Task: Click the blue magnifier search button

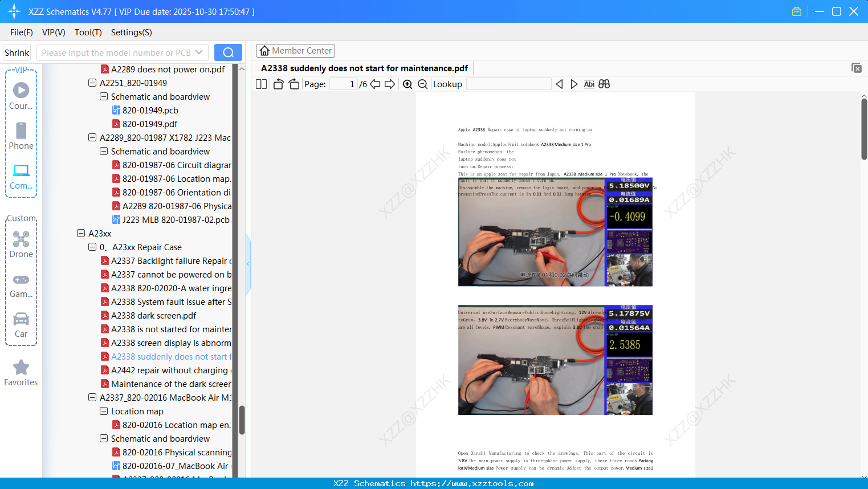Action: coord(228,52)
